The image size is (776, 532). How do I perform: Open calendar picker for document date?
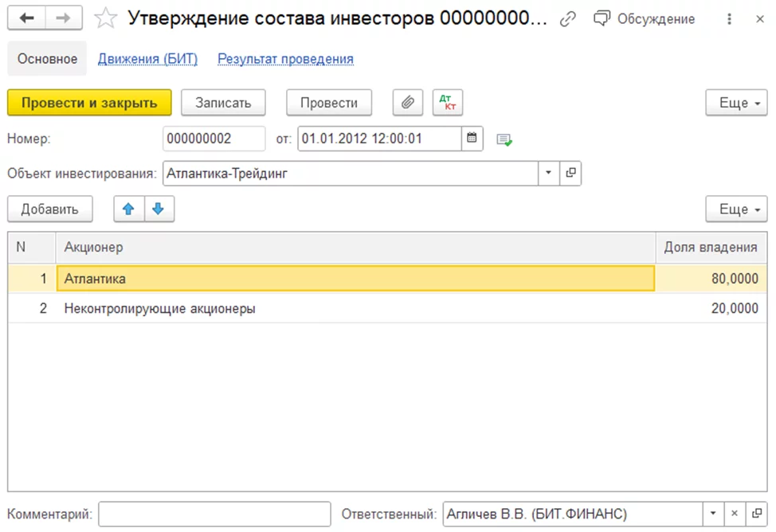pos(472,139)
